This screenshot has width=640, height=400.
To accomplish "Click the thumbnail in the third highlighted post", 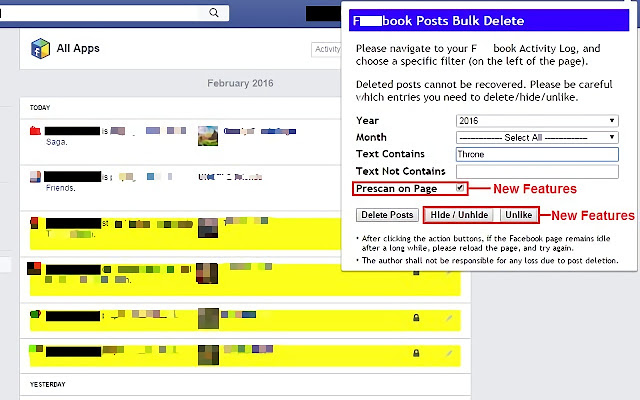I will coord(208,318).
